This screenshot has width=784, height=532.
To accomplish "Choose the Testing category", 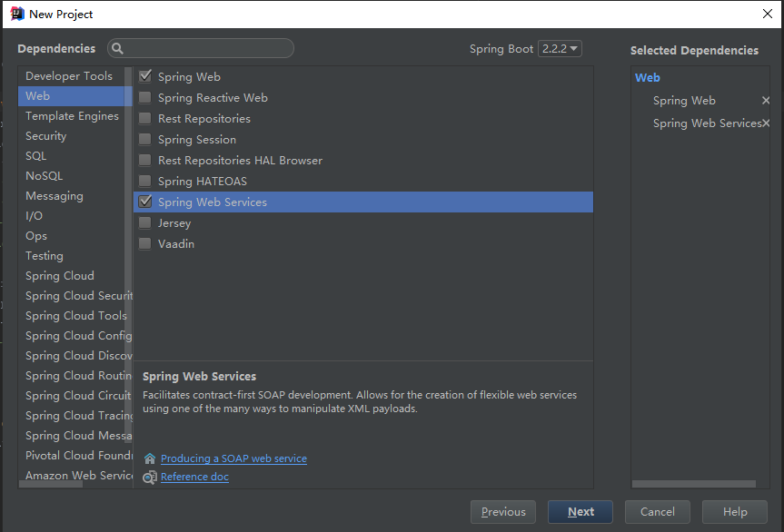I will [44, 256].
